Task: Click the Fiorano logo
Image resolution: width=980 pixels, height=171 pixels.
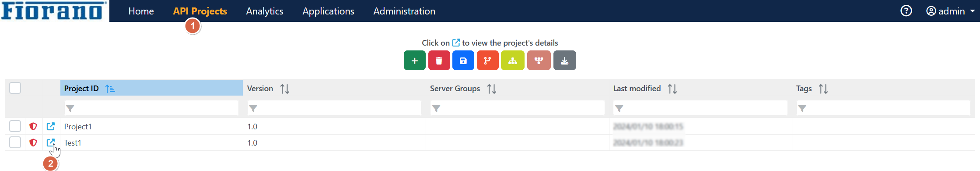Action: (54, 11)
